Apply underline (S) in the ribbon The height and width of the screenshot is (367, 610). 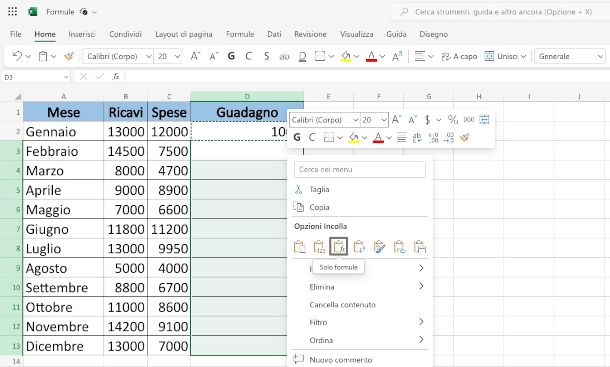[266, 56]
